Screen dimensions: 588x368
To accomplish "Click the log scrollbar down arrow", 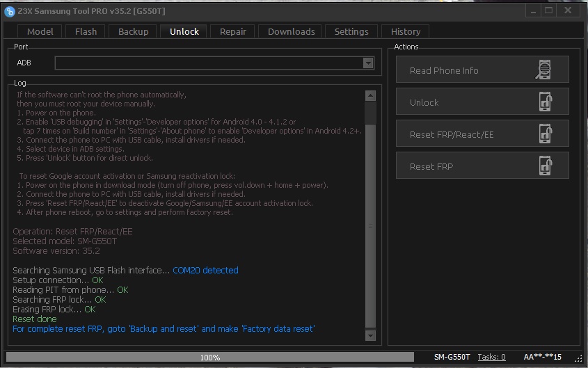I will tap(370, 335).
